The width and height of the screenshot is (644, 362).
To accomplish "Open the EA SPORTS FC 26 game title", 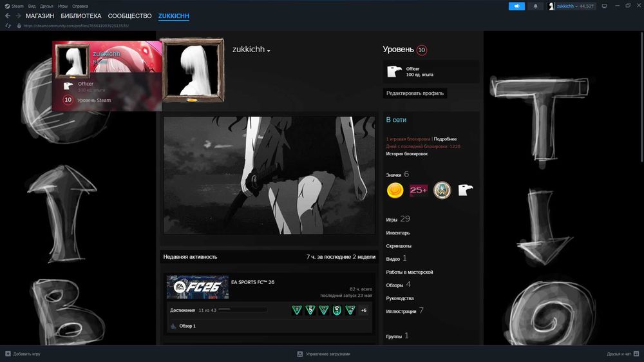I will pos(252,282).
